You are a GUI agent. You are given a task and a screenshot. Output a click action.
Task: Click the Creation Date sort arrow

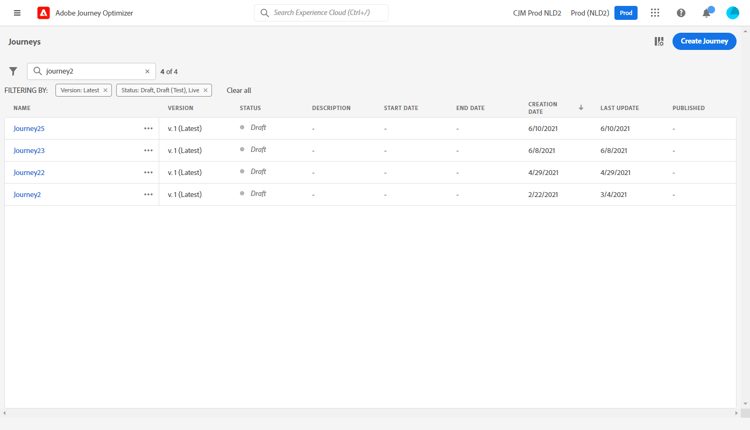(581, 108)
